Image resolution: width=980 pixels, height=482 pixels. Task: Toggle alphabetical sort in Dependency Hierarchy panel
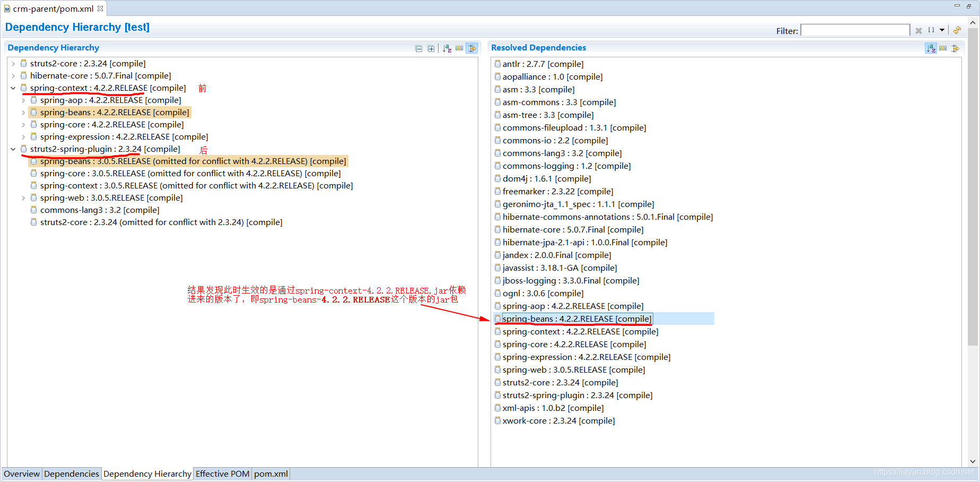[x=447, y=48]
